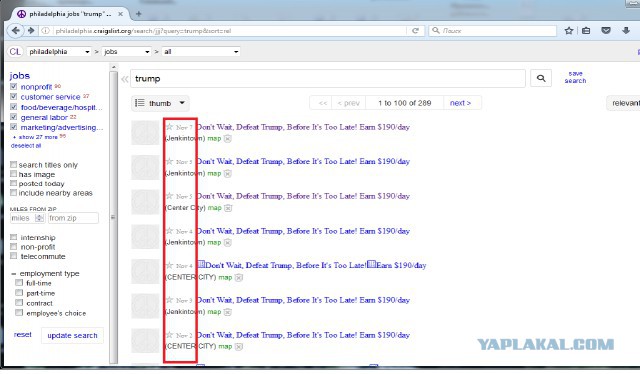The height and width of the screenshot is (374, 640).
Task: Check the contract employment type
Action: click(19, 303)
